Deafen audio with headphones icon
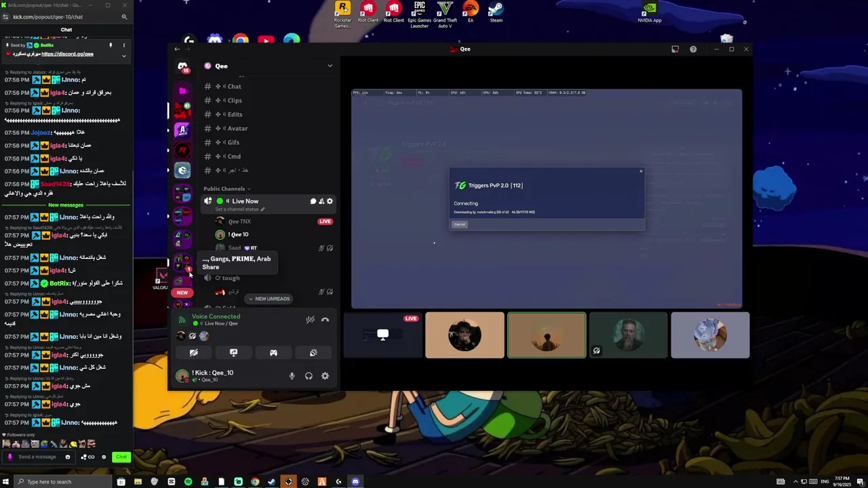This screenshot has width=868, height=488. [x=309, y=376]
